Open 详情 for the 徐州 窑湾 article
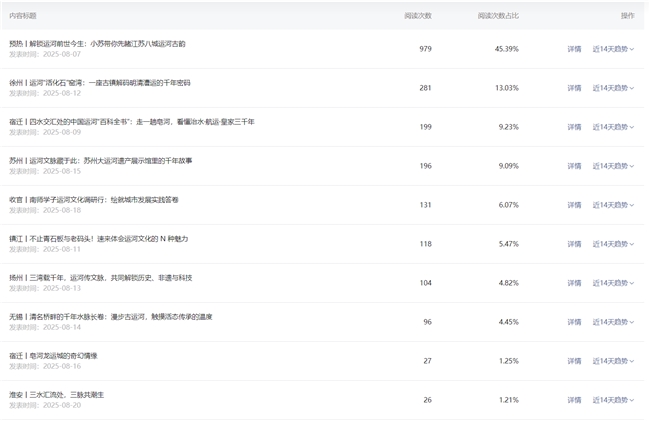Image resolution: width=650 pixels, height=421 pixels. 574,88
